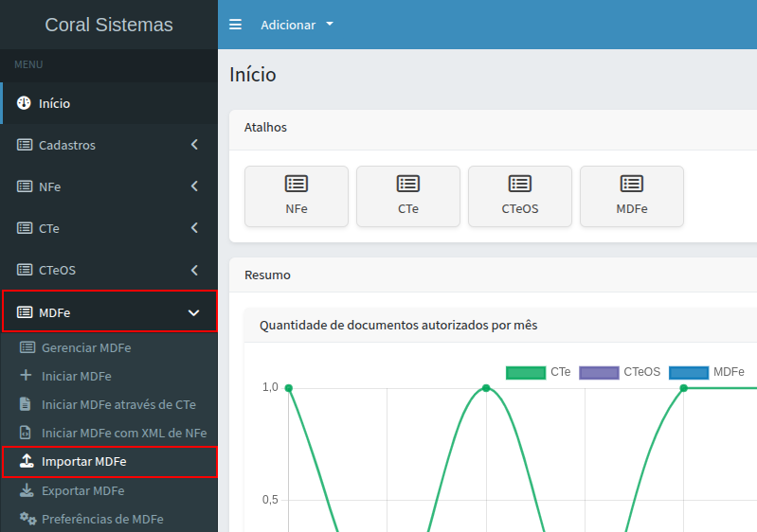757x532 pixels.
Task: Expand the Cadastros sidebar menu
Action: (108, 145)
